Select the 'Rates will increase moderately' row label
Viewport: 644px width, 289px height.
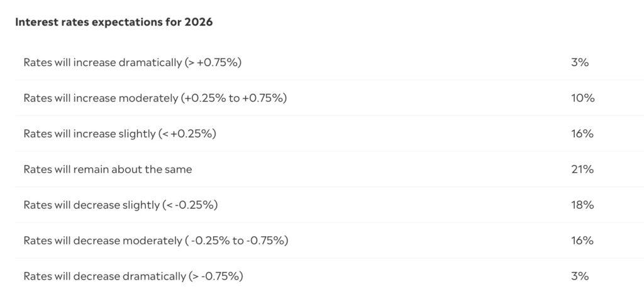pyautogui.click(x=101, y=98)
